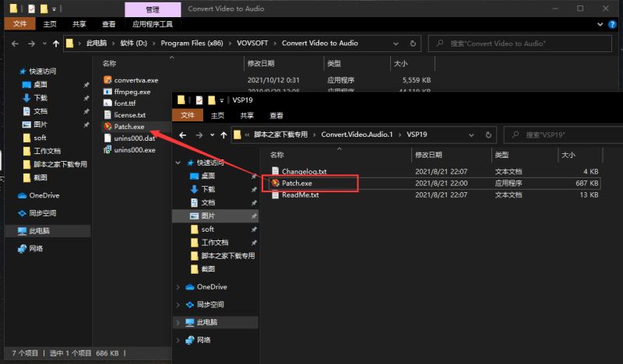Select the 管理 contextual tab
This screenshot has width=623, height=364.
(153, 9)
